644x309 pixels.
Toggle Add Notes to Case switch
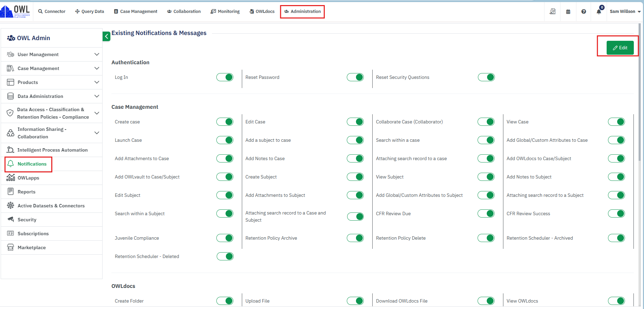pyautogui.click(x=355, y=158)
